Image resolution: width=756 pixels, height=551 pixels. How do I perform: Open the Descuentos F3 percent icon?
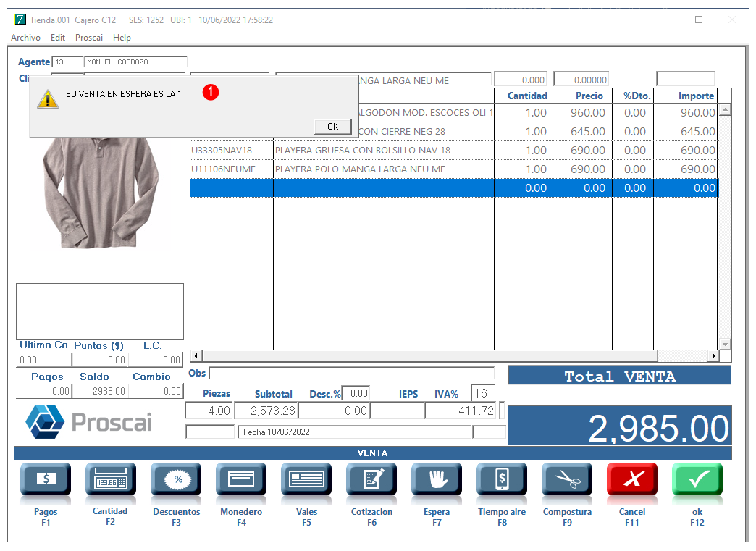(176, 479)
